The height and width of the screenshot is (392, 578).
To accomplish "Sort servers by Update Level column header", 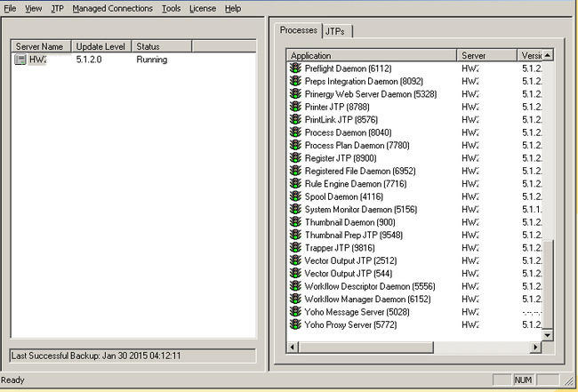I will pyautogui.click(x=100, y=46).
